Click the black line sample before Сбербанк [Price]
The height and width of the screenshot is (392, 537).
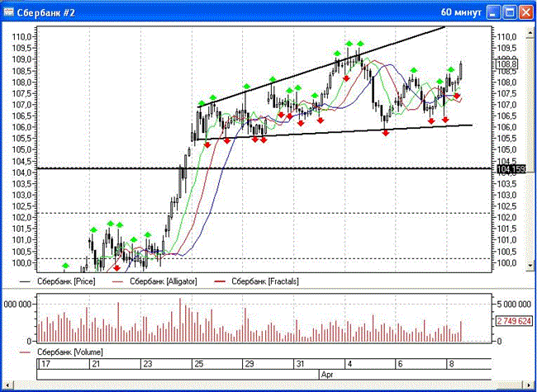click(25, 282)
